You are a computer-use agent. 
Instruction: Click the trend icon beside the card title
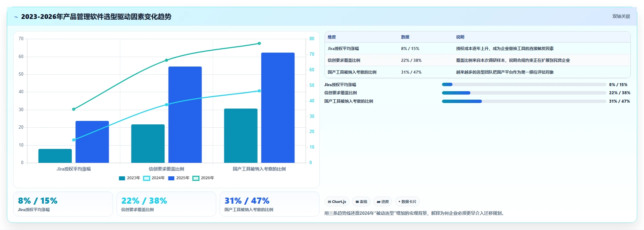[x=16, y=17]
